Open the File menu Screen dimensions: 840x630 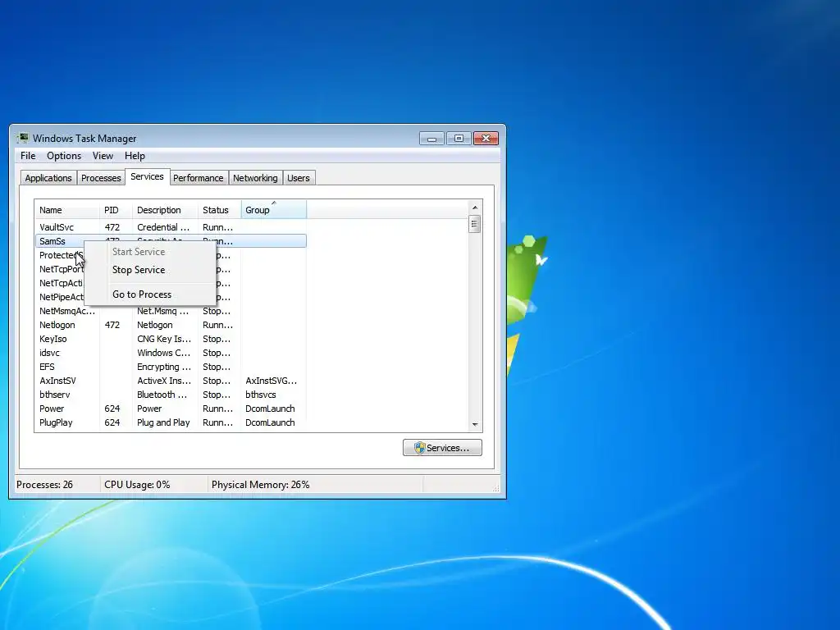(x=28, y=156)
